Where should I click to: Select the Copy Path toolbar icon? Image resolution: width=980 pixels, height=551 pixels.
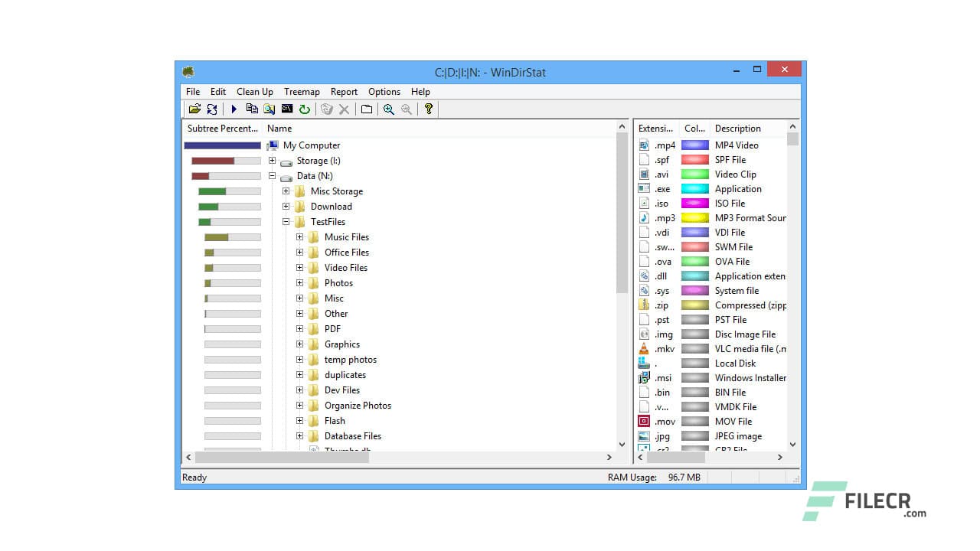(x=253, y=109)
